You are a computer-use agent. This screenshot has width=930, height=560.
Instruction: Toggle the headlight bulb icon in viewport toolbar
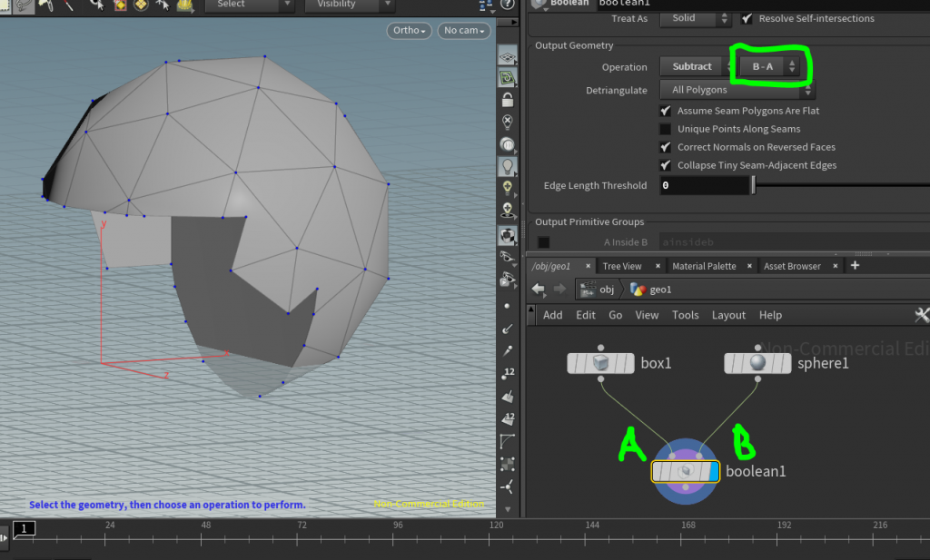pos(507,165)
